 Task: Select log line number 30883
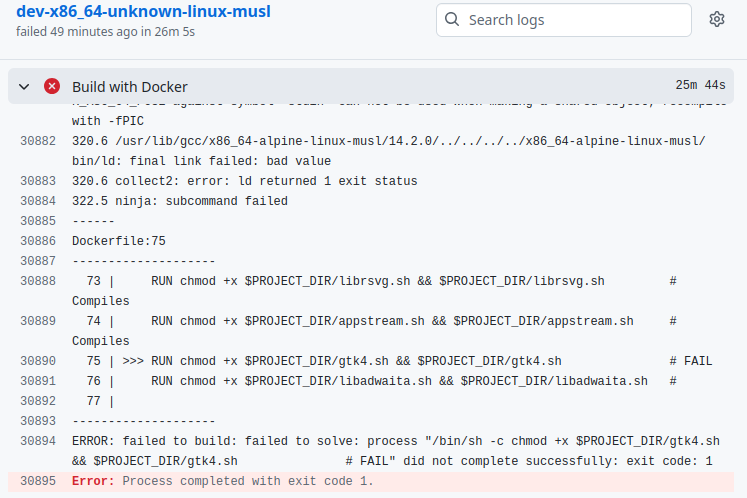[38, 181]
